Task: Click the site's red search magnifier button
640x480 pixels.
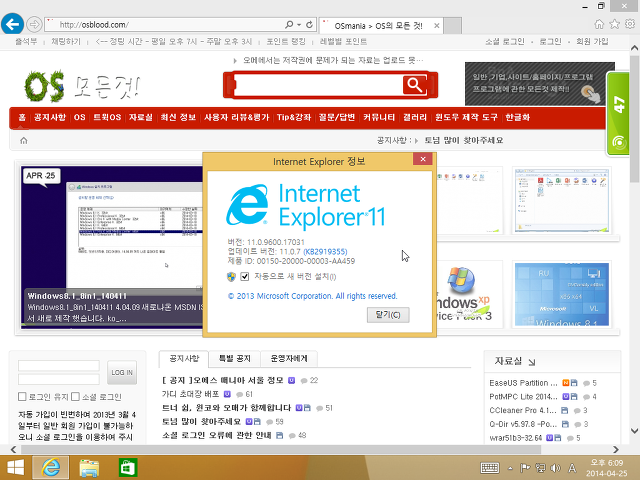Action: 415,85
